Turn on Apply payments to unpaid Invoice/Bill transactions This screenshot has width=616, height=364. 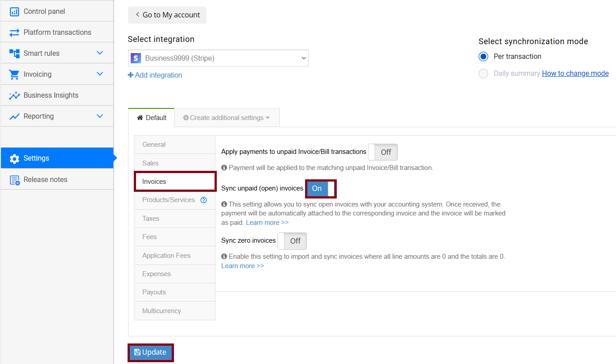pyautogui.click(x=383, y=152)
